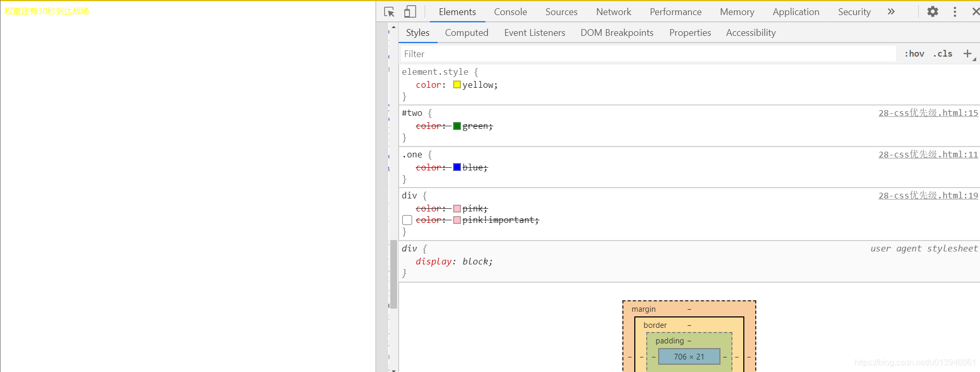The height and width of the screenshot is (372, 980).
Task: Click the 706 × 21 content box
Action: click(689, 356)
